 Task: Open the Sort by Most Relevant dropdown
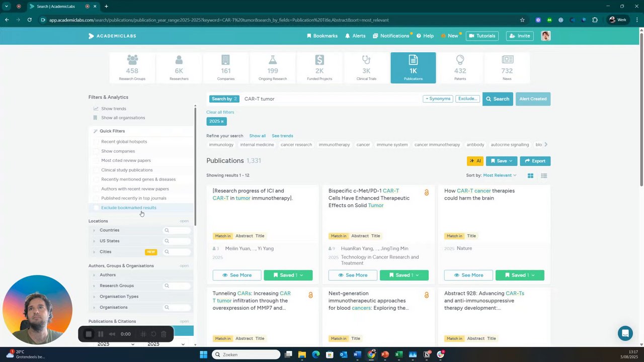tap(500, 175)
